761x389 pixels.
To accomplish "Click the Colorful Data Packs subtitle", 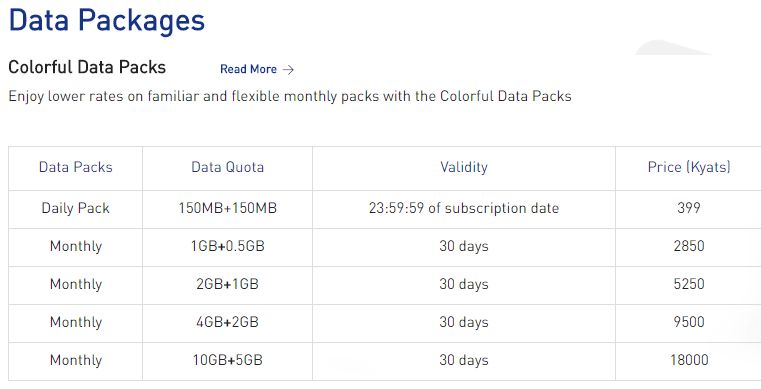I will point(87,67).
